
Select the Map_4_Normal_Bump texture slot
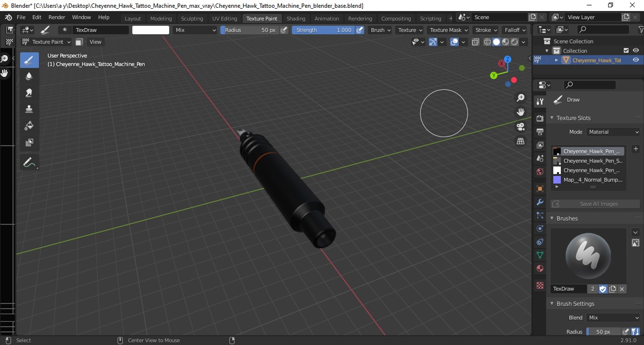588,180
